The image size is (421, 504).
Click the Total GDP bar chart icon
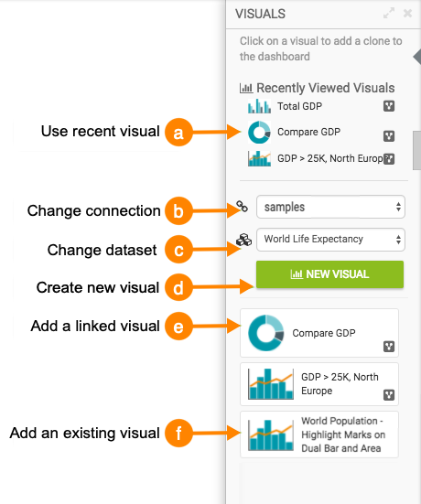[259, 106]
